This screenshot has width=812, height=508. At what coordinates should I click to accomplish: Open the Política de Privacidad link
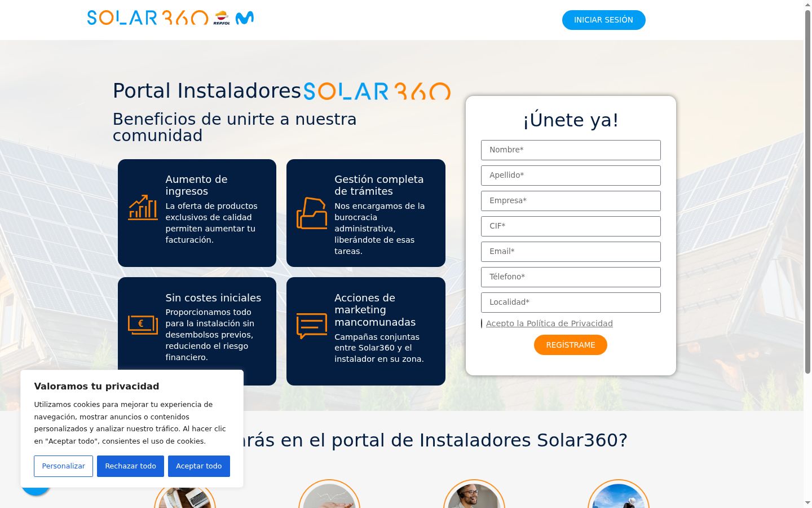click(x=549, y=323)
